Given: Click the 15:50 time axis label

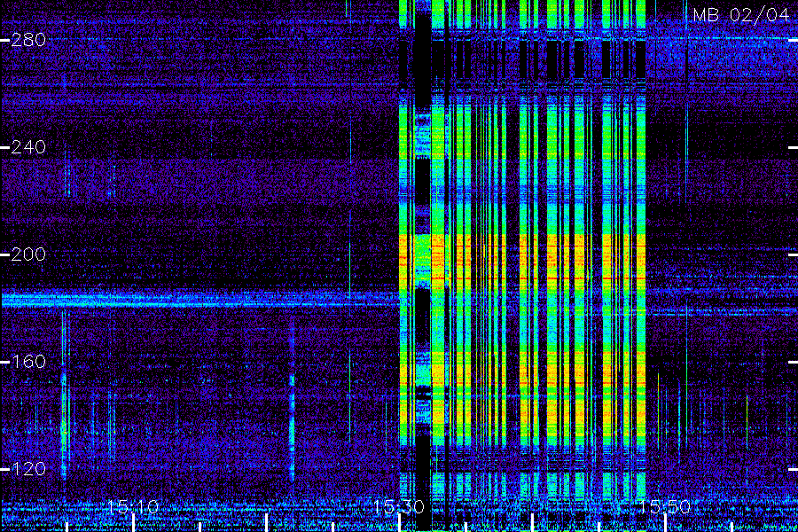Looking at the screenshot, I should [665, 507].
